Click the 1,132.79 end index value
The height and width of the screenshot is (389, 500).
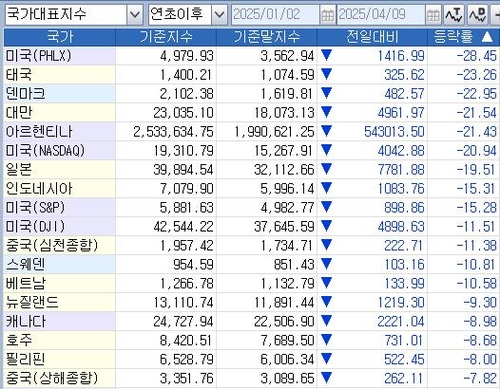287,284
